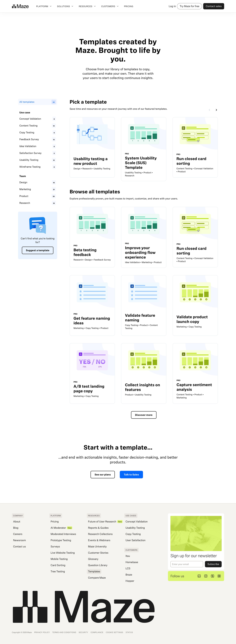Open Maze YouTube channel icon
The image size is (236, 644).
click(219, 576)
